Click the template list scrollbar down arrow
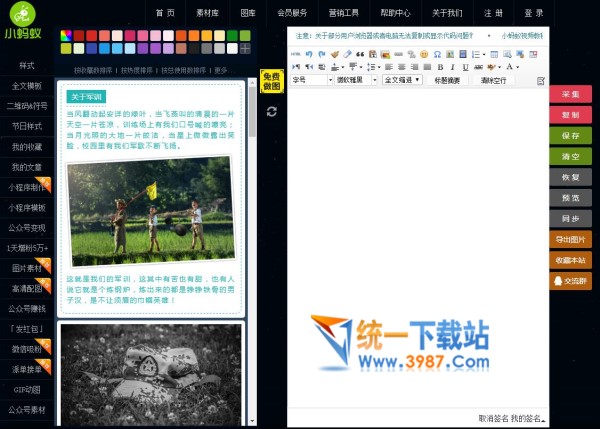This screenshot has width=600, height=429. [252, 421]
